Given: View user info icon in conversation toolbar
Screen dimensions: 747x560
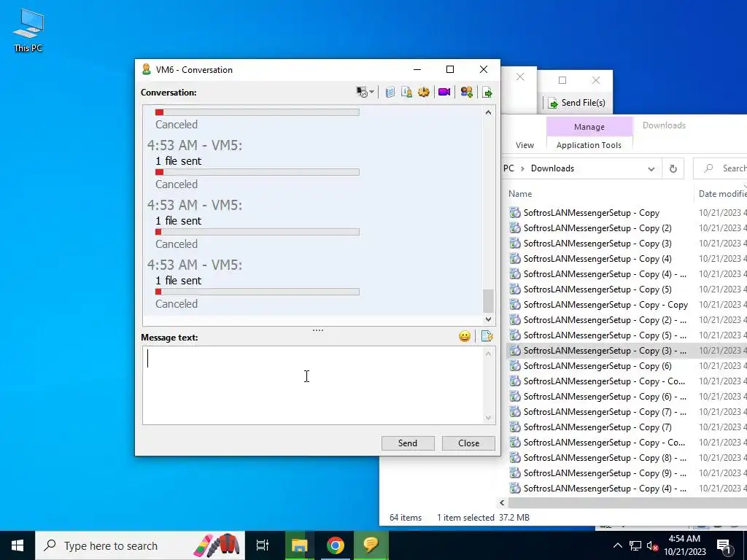Looking at the screenshot, I should coord(406,92).
